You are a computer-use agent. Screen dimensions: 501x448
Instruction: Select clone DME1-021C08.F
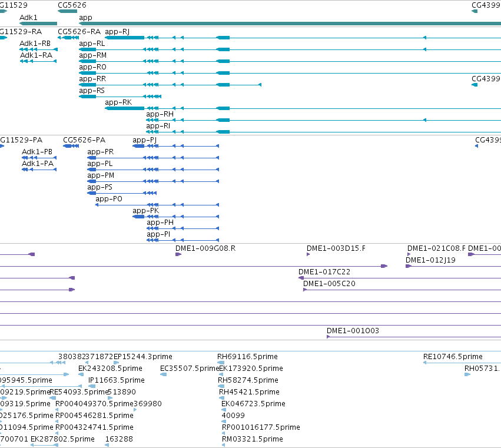click(409, 254)
